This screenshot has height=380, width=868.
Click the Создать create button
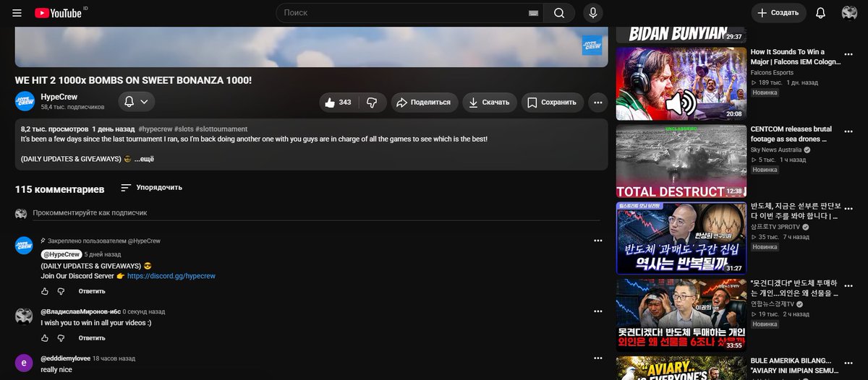[779, 13]
